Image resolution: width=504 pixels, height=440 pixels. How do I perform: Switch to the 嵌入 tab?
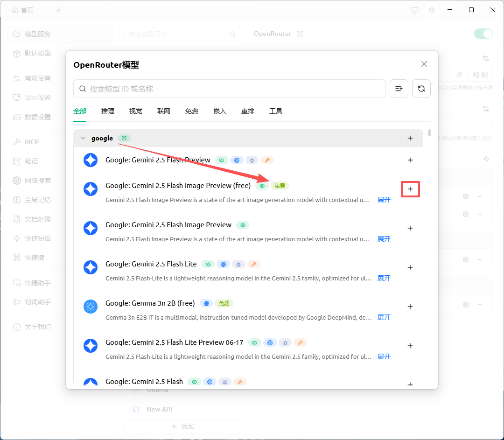pyautogui.click(x=220, y=111)
